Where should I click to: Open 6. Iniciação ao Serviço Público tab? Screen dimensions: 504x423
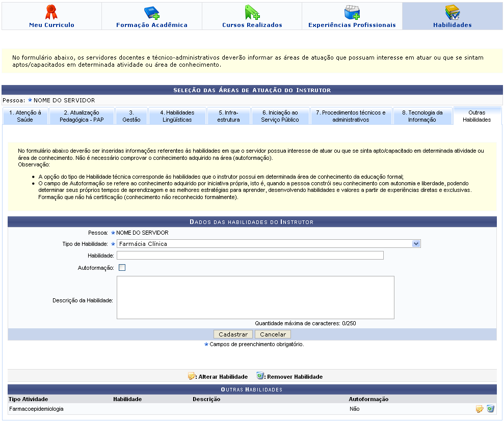tap(280, 116)
